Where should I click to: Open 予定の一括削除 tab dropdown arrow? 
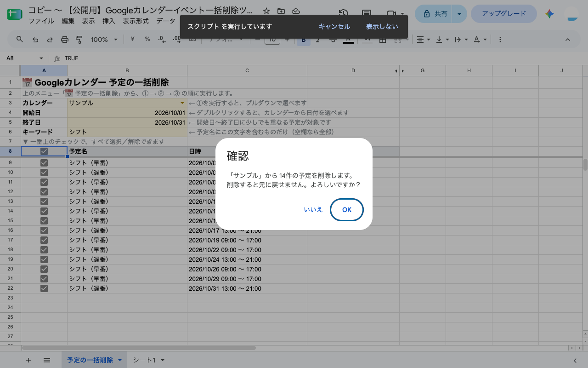[120, 360]
